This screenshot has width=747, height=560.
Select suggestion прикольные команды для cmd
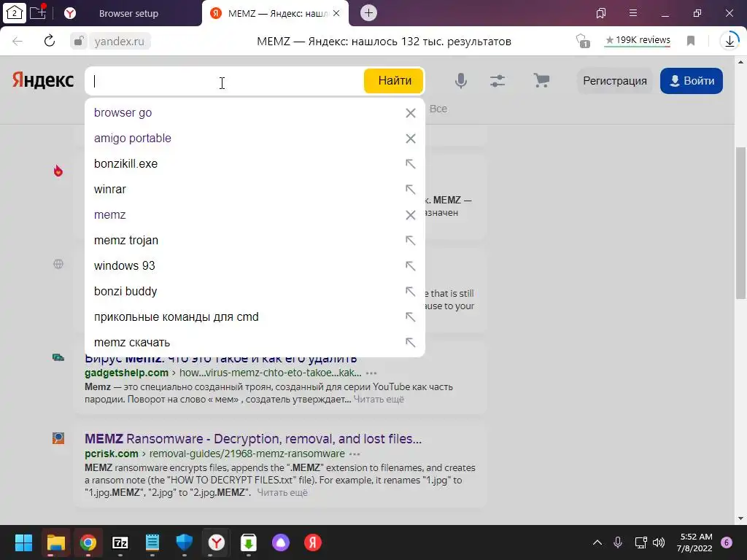(177, 316)
